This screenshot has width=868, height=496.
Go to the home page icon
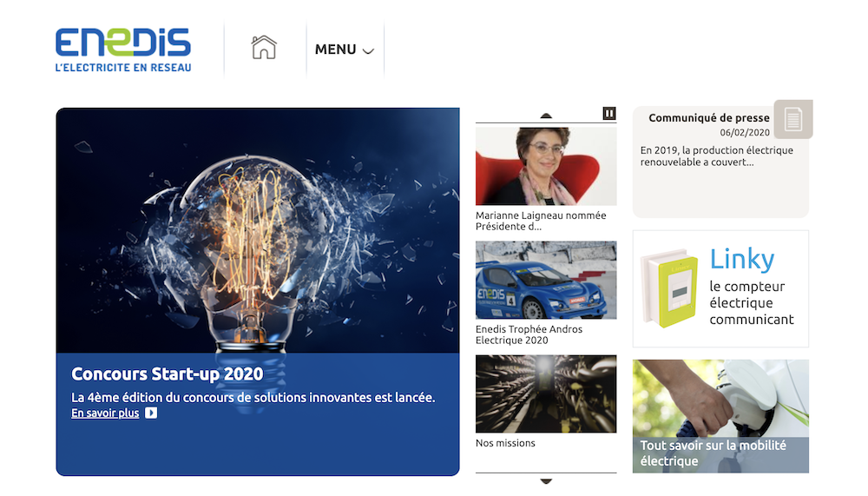264,48
